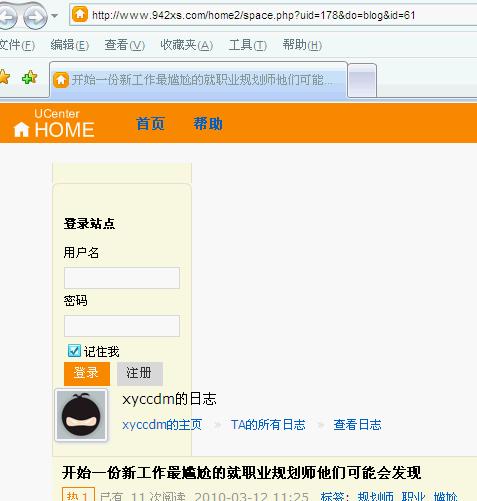
Task: Click the orange 登录 button
Action: pos(87,373)
